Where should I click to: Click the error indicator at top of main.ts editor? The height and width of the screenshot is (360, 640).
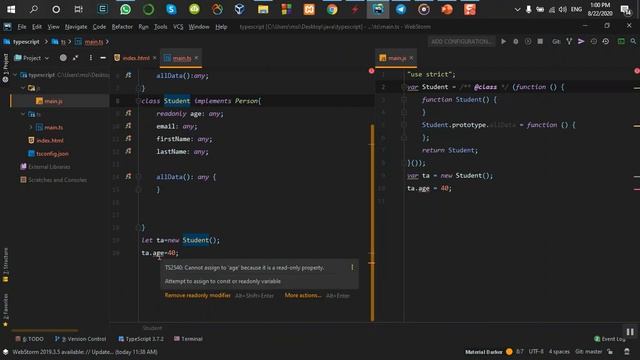pyautogui.click(x=371, y=71)
